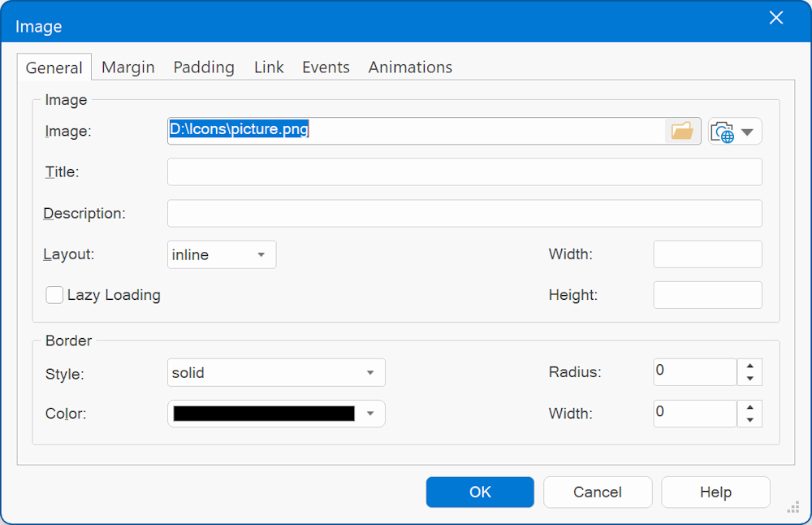Viewport: 812px width, 525px height.
Task: Click the Title input field
Action: pos(464,172)
